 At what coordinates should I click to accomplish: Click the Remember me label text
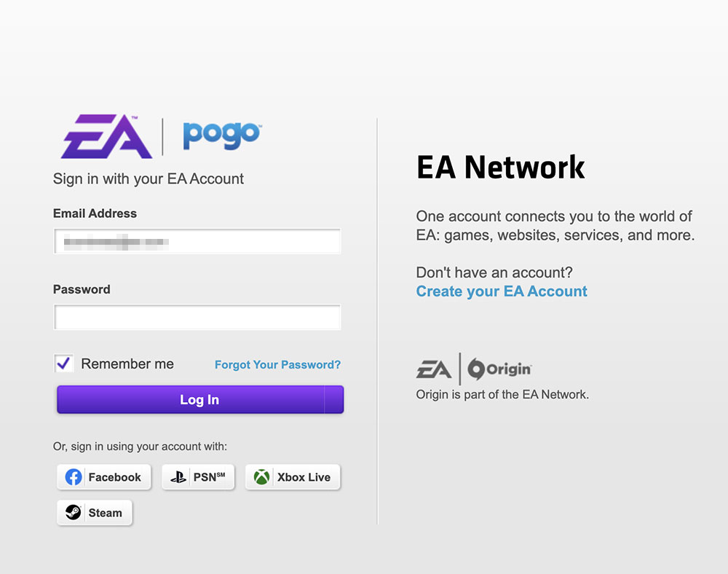coord(127,363)
